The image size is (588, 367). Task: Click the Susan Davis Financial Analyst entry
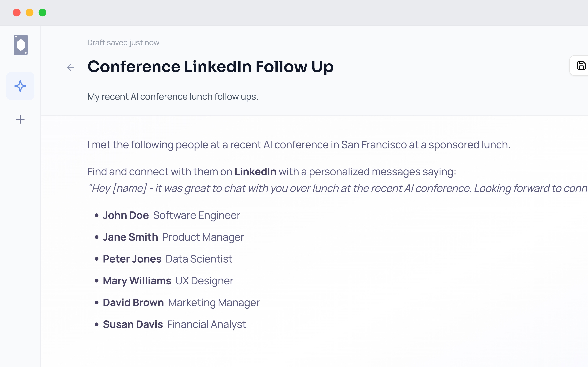(174, 324)
